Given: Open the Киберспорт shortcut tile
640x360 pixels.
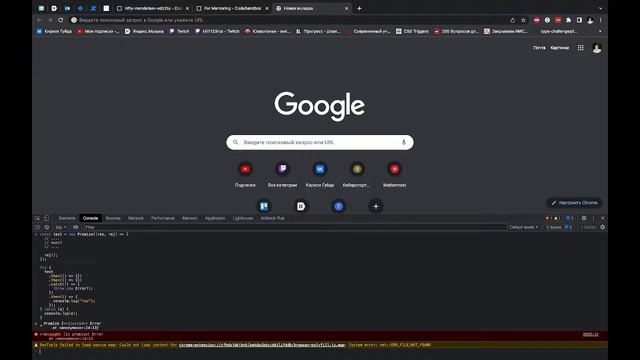Looking at the screenshot, I should pos(357,174).
